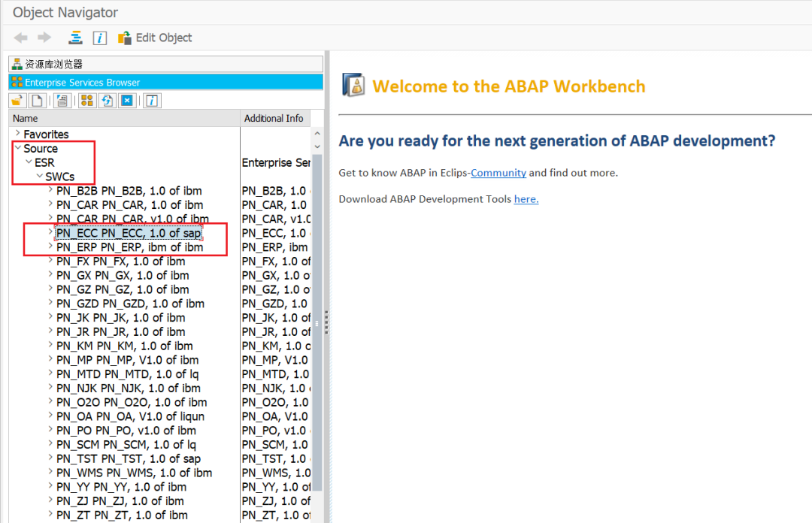Click the Name column header
Screen dimensions: 812x523
point(124,119)
